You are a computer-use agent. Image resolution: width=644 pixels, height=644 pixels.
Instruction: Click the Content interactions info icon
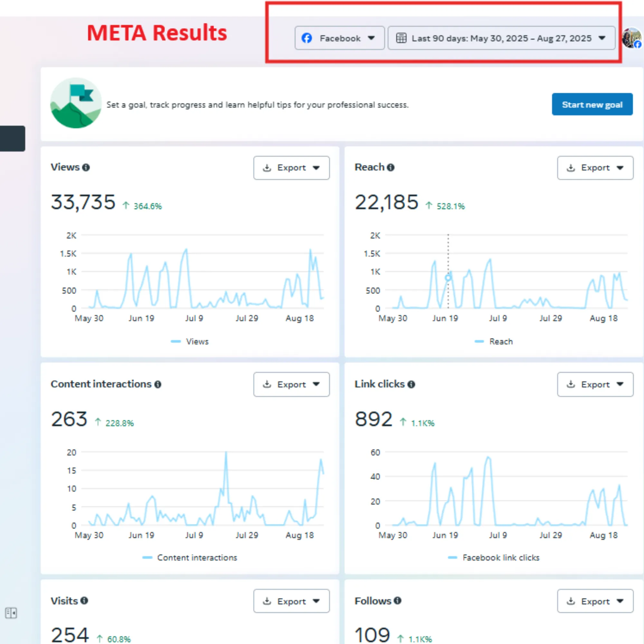158,384
